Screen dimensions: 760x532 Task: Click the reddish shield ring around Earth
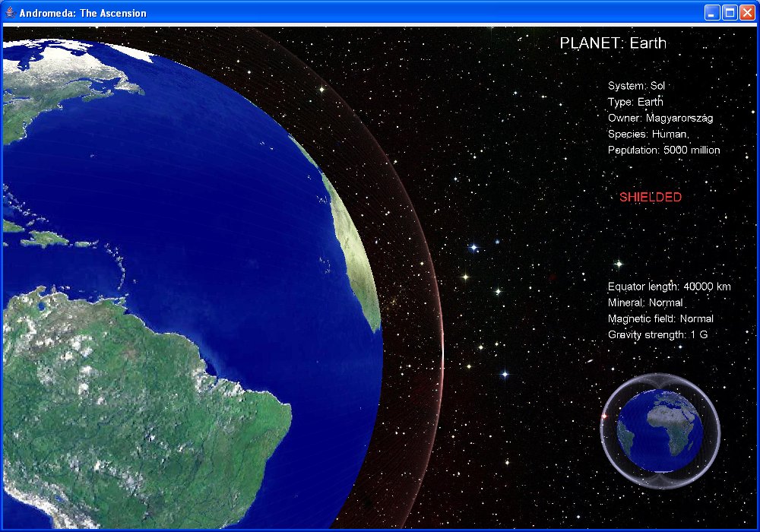433,342
